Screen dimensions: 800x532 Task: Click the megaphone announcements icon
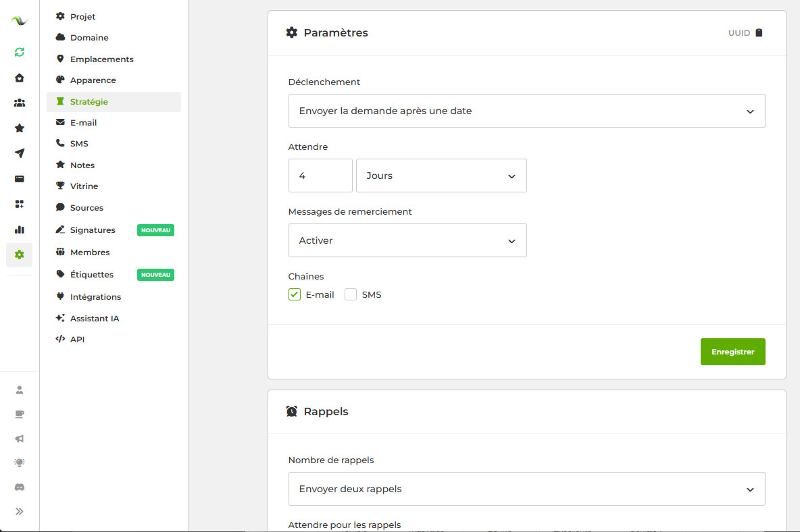pyautogui.click(x=20, y=439)
